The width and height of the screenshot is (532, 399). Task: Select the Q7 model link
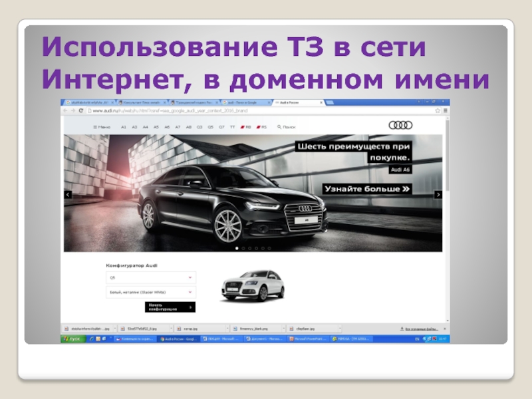(221, 127)
